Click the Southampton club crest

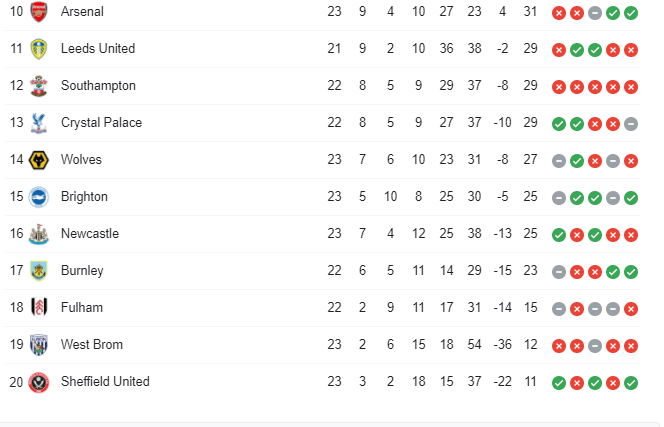tap(39, 86)
